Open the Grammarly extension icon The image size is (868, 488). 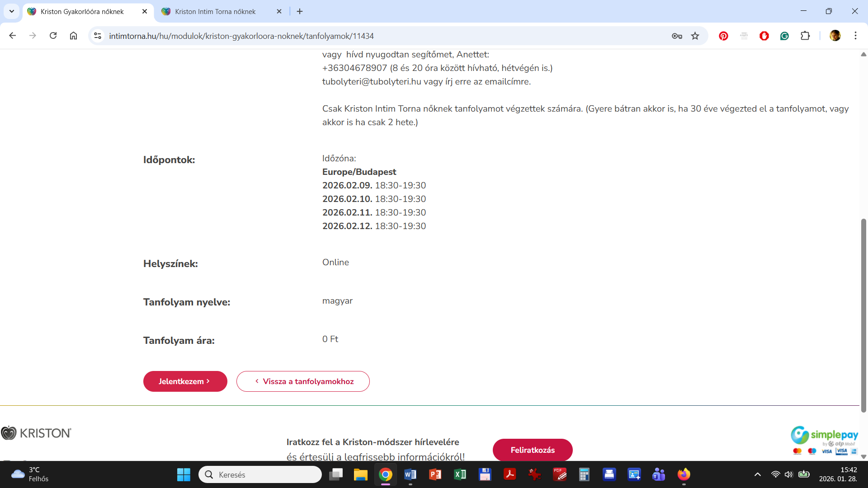[784, 36]
